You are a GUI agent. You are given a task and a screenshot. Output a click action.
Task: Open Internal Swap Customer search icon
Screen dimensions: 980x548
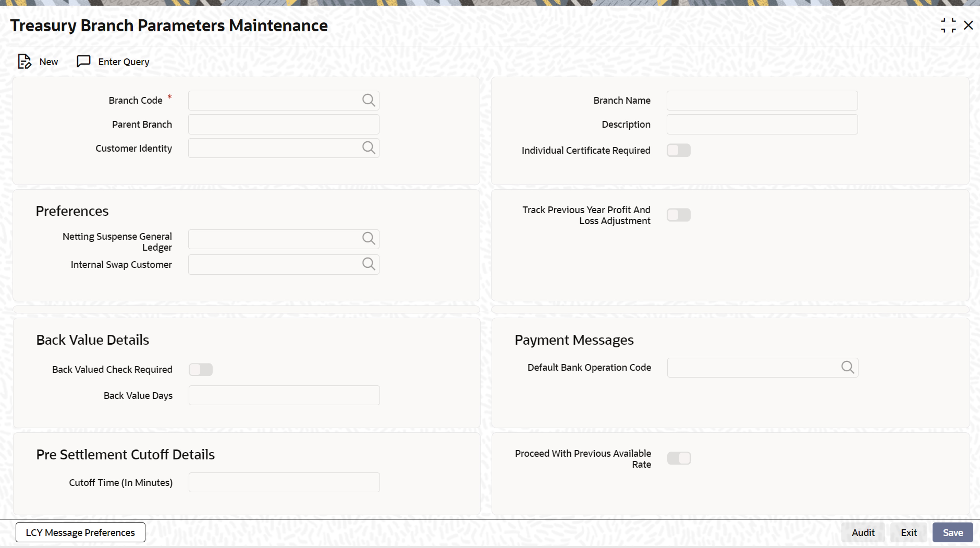pyautogui.click(x=368, y=264)
